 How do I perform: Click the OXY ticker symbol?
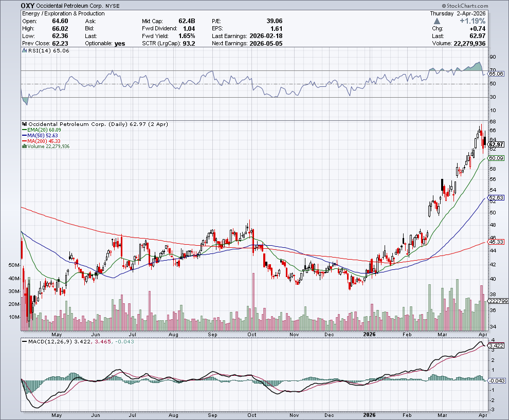[x=28, y=6]
